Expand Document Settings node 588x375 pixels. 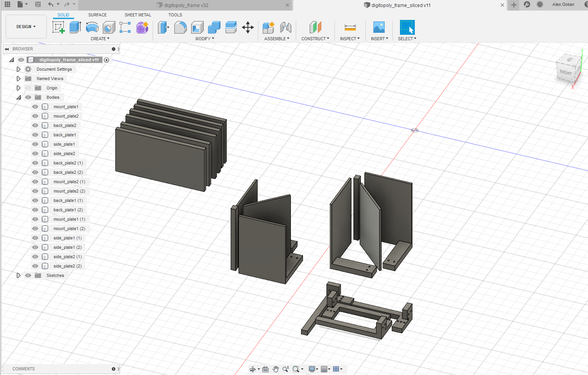(18, 69)
